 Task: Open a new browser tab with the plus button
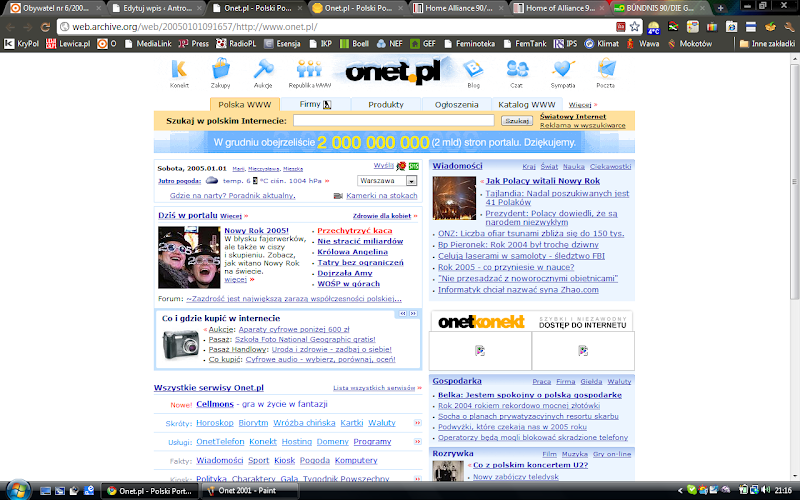point(720,8)
